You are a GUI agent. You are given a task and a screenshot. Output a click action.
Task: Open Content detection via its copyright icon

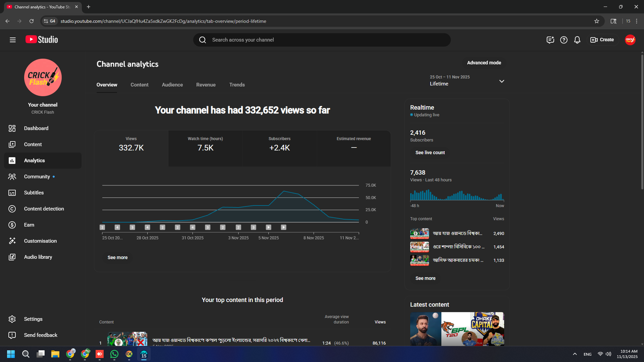(12, 209)
